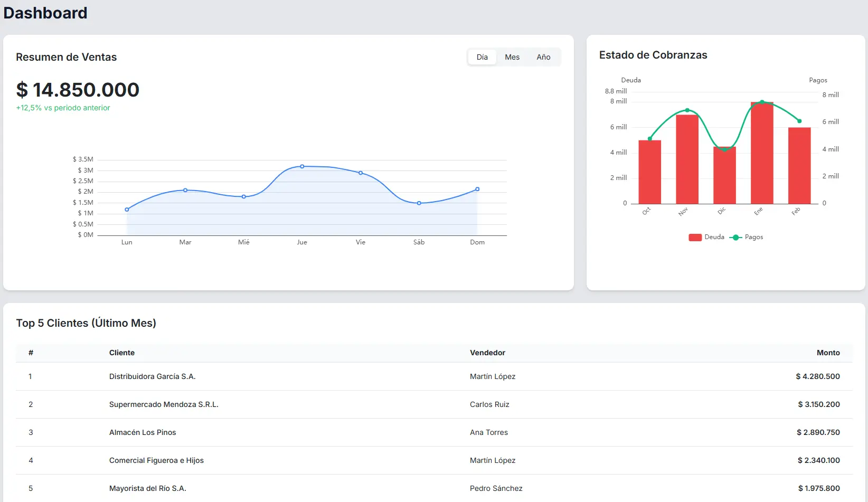Click the Vendedor column header
The width and height of the screenshot is (868, 502).
coord(487,353)
